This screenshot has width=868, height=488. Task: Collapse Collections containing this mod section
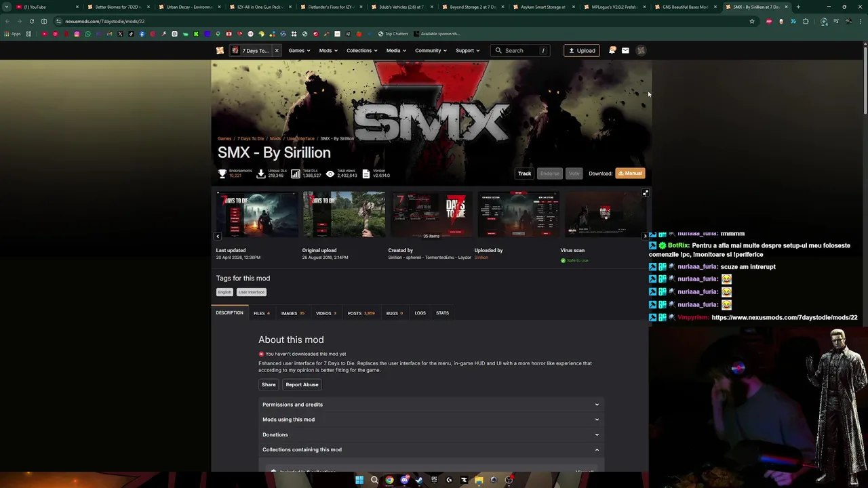(431, 449)
